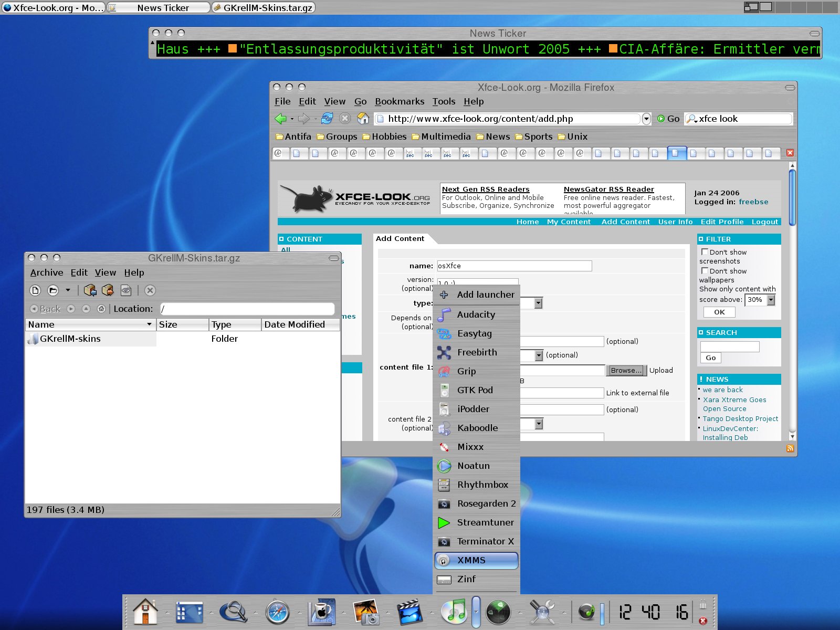Viewport: 840px width, 630px height.
Task: Click the Firefox Stop loading icon
Action: [x=345, y=119]
